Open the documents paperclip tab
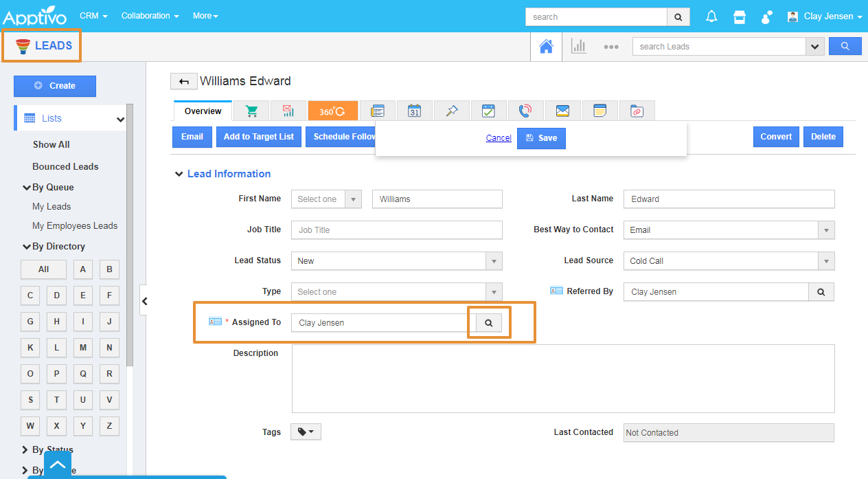Image resolution: width=868 pixels, height=479 pixels. point(637,111)
